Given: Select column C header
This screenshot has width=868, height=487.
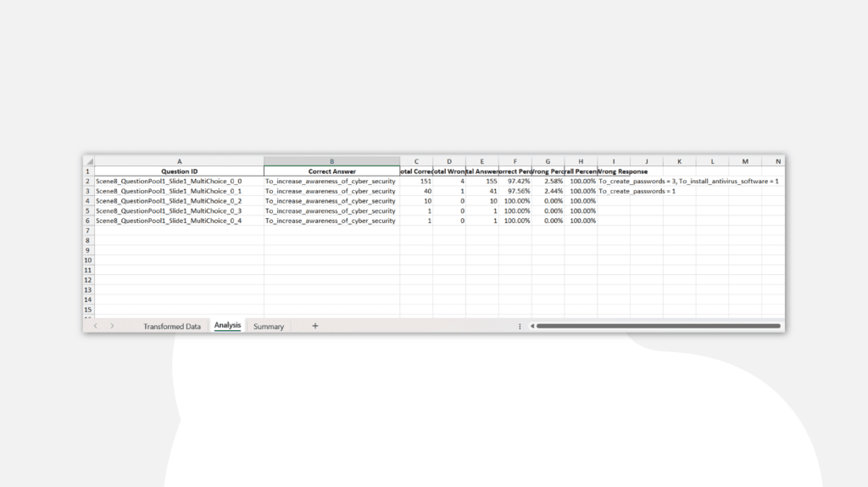Looking at the screenshot, I should [x=416, y=161].
